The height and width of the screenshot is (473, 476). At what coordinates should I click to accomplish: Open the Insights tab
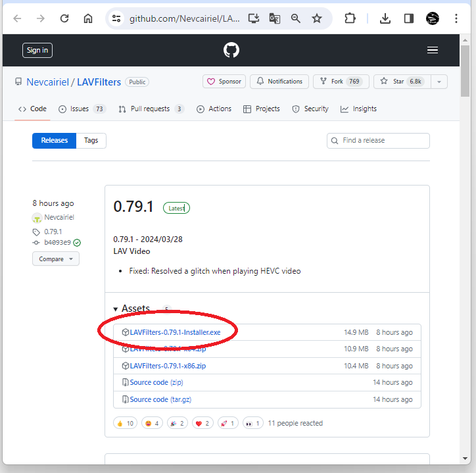[x=358, y=109]
